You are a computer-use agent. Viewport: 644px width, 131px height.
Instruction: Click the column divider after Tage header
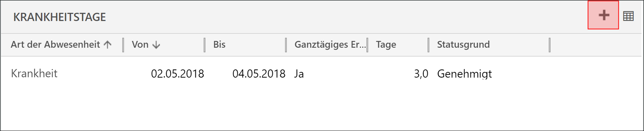[428, 45]
